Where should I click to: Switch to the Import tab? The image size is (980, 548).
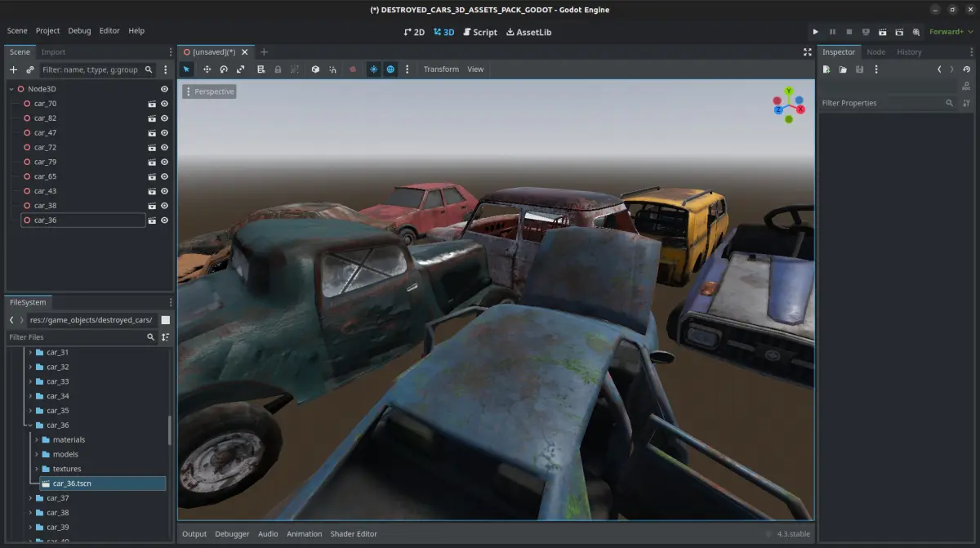point(53,52)
